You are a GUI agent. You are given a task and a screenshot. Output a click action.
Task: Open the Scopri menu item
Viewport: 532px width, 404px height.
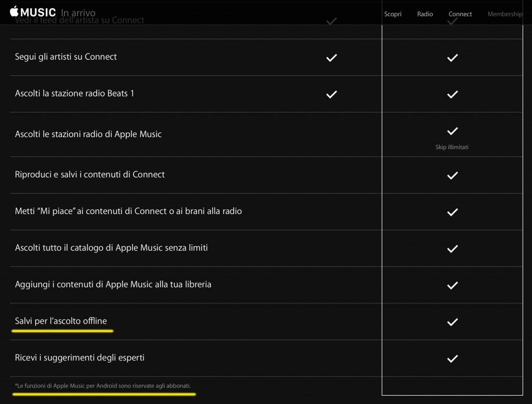(393, 14)
